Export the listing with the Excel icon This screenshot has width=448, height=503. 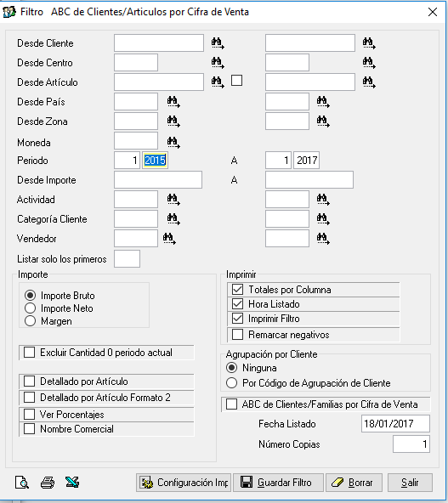tap(72, 482)
